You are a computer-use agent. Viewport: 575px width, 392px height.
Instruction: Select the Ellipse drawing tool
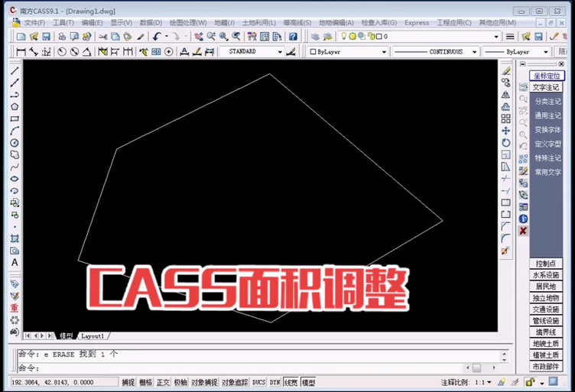[15, 179]
